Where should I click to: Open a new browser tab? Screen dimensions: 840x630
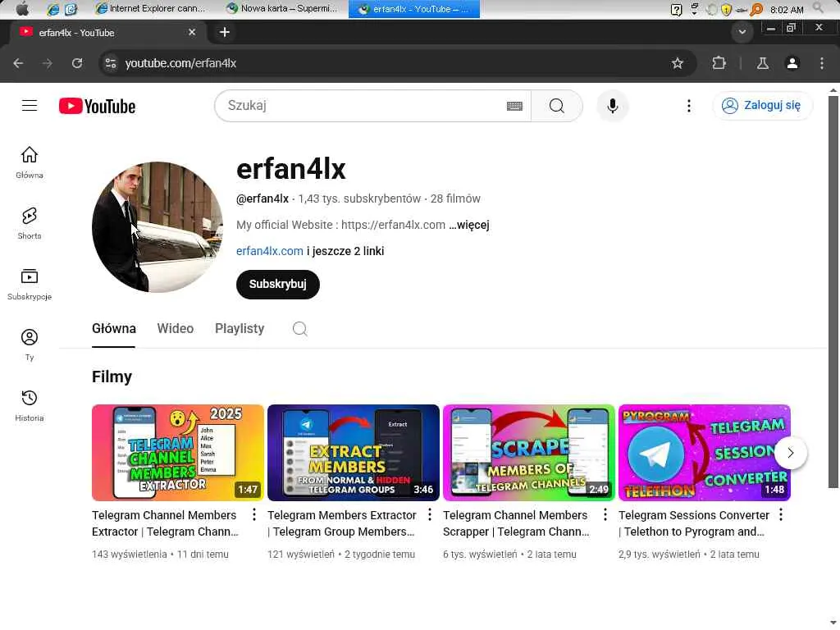coord(225,32)
